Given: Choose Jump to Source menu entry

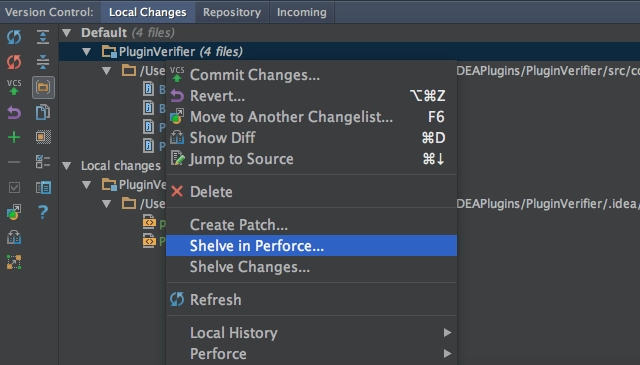Looking at the screenshot, I should [x=311, y=159].
